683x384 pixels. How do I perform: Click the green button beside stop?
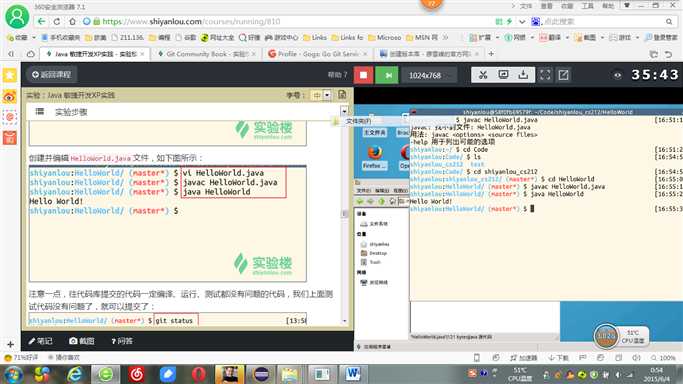point(388,75)
